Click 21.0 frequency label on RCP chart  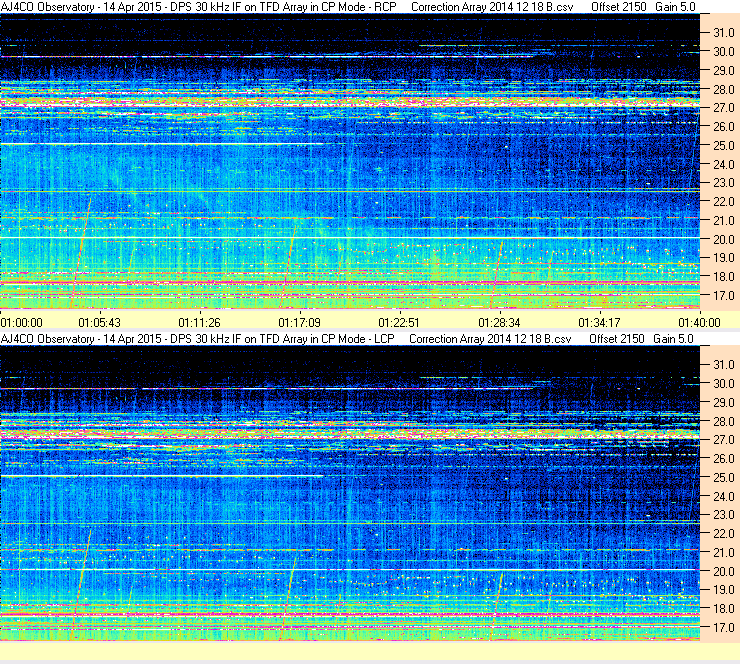[723, 220]
